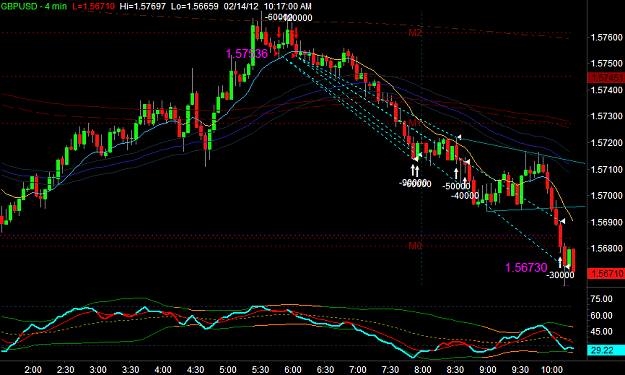Click the 4:30 time axis label
Screen dimensions: 625x375
click(195, 370)
